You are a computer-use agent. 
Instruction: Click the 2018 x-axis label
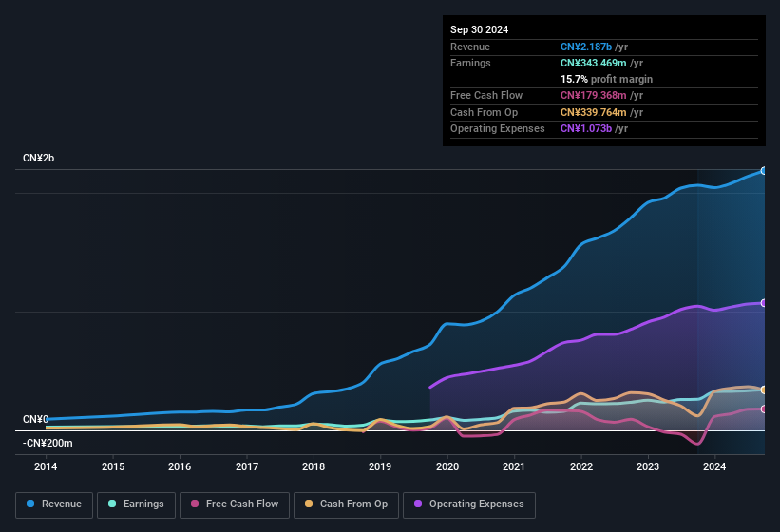click(x=314, y=466)
